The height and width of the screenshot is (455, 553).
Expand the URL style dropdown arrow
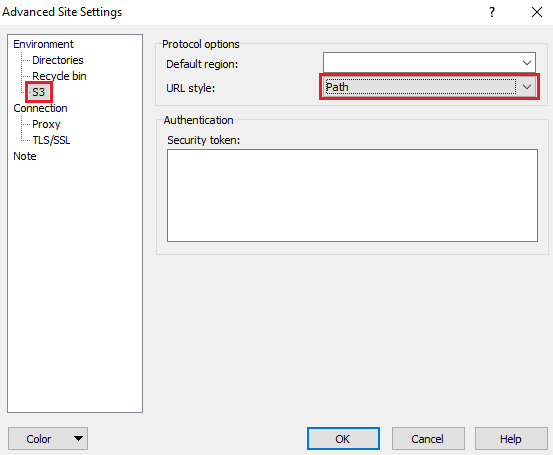(527, 87)
